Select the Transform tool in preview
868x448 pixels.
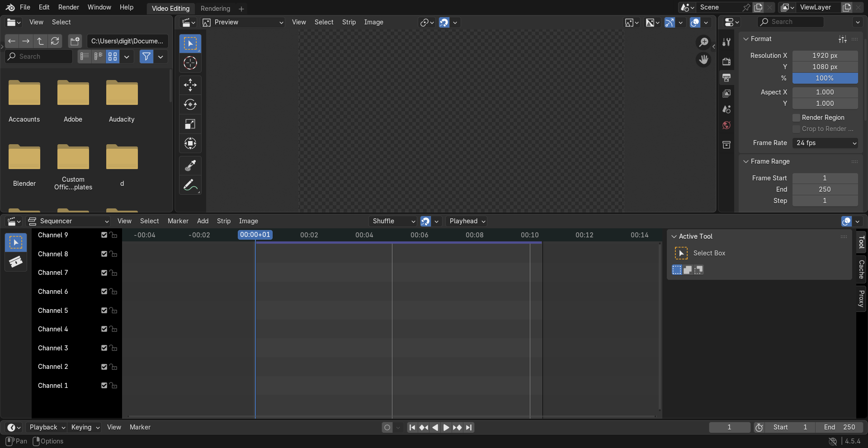coord(190,144)
